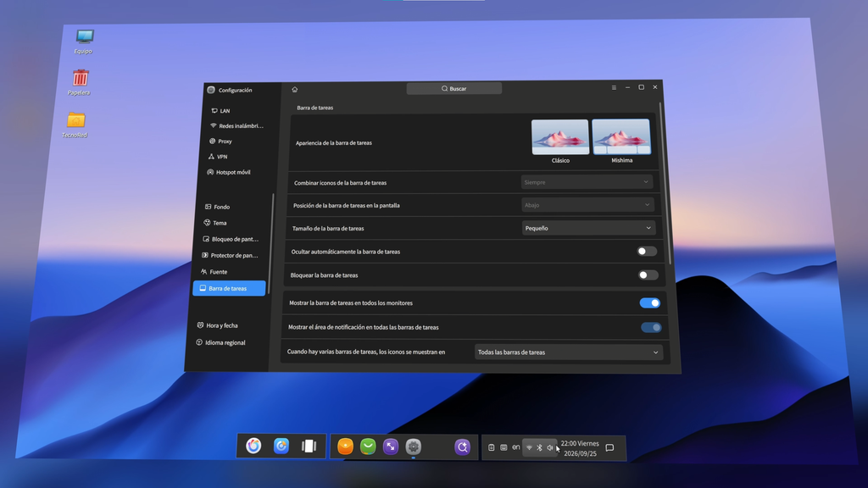Launch the blue browser icon on the taskbar
868x488 pixels.
click(281, 446)
